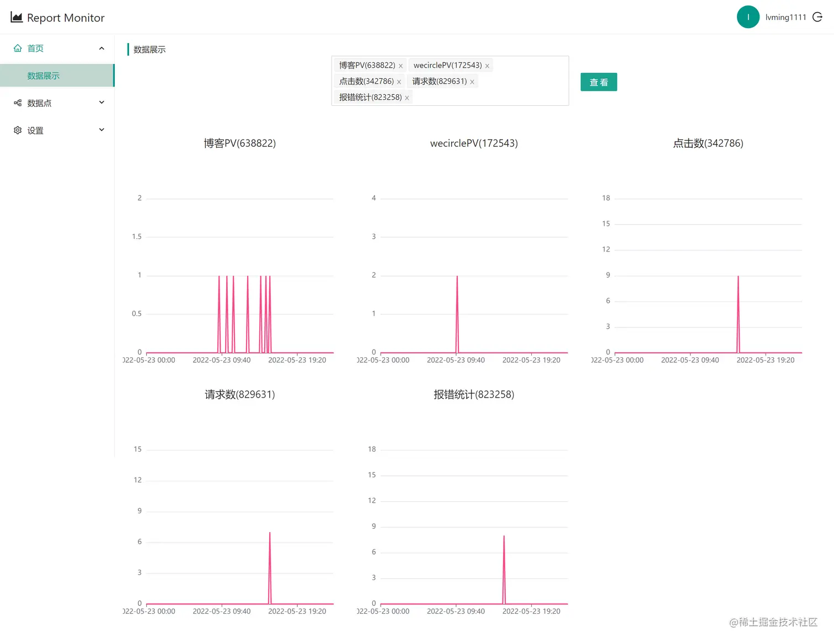This screenshot has height=644, width=834.
Task: Click the 设置 gear icon in the sidebar
Action: pos(18,131)
